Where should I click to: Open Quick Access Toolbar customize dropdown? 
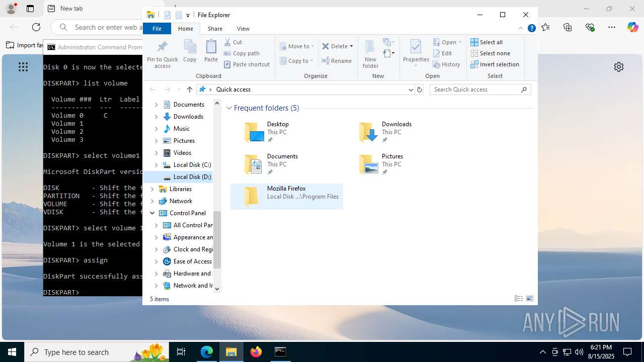pyautogui.click(x=188, y=16)
